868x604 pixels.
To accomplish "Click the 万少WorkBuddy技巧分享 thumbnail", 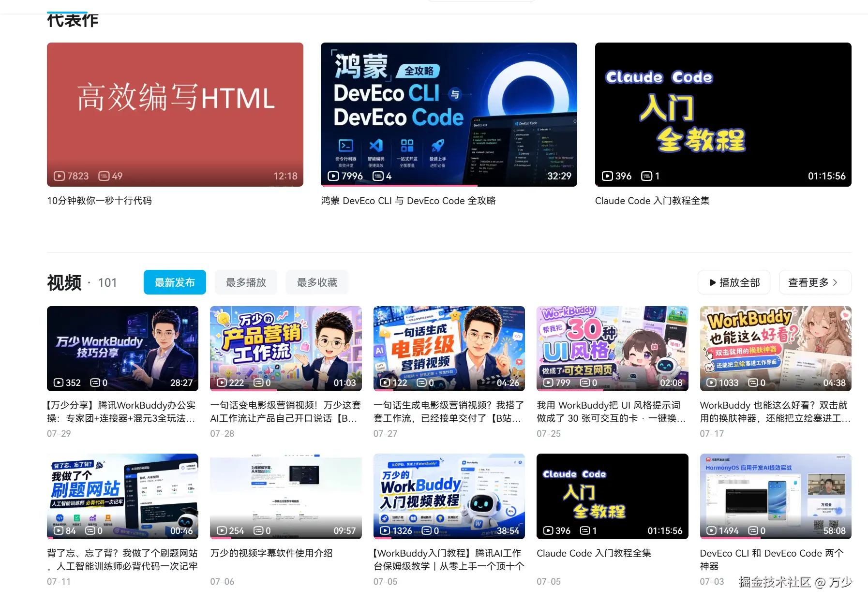I will click(122, 349).
